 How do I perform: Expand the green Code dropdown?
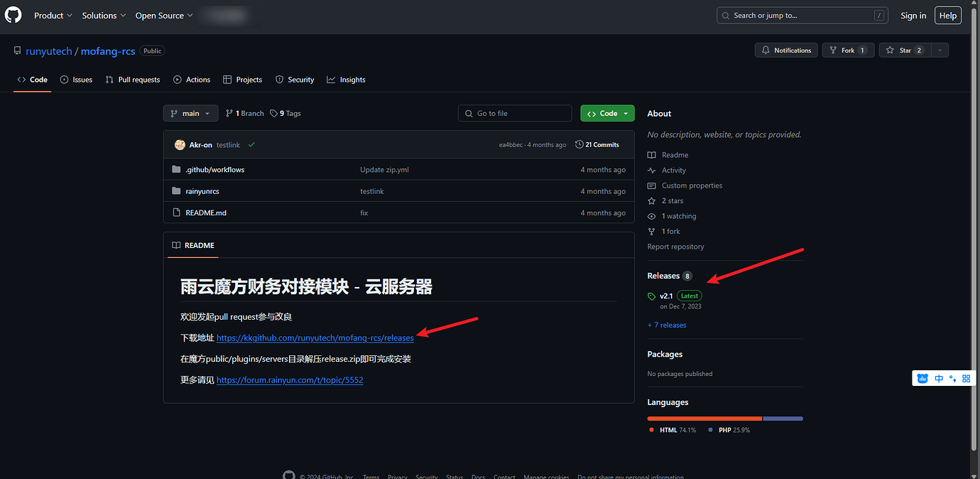(607, 113)
